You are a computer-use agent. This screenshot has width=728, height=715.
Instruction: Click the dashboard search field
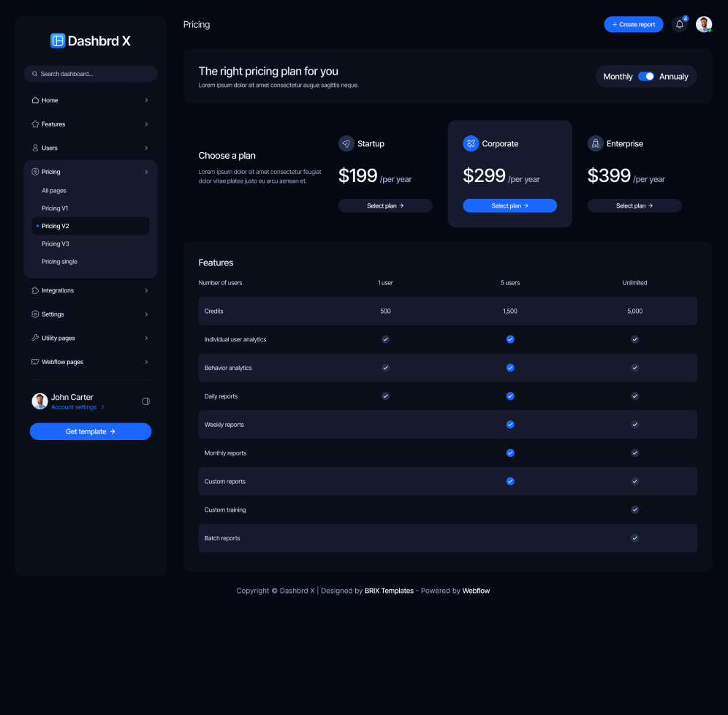click(91, 74)
